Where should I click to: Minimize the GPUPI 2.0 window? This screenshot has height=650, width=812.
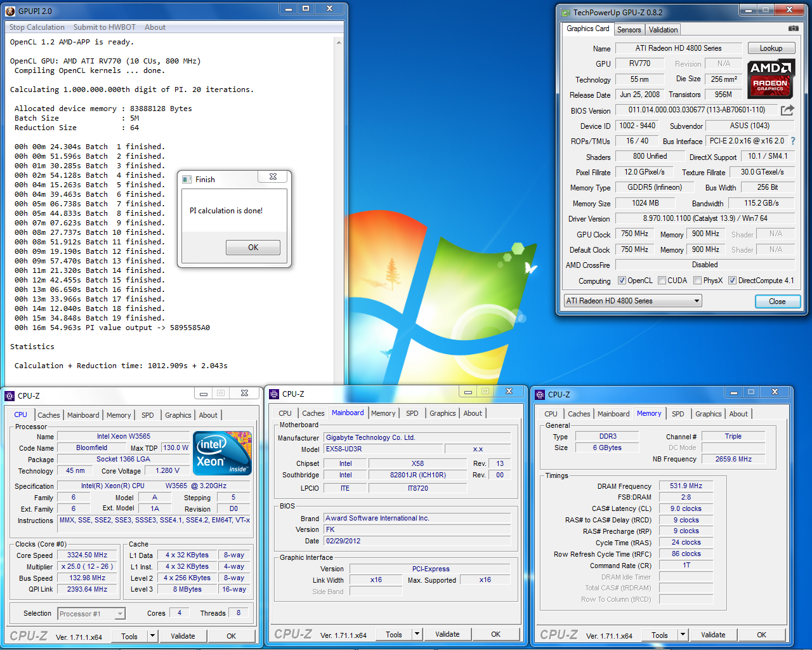(289, 9)
